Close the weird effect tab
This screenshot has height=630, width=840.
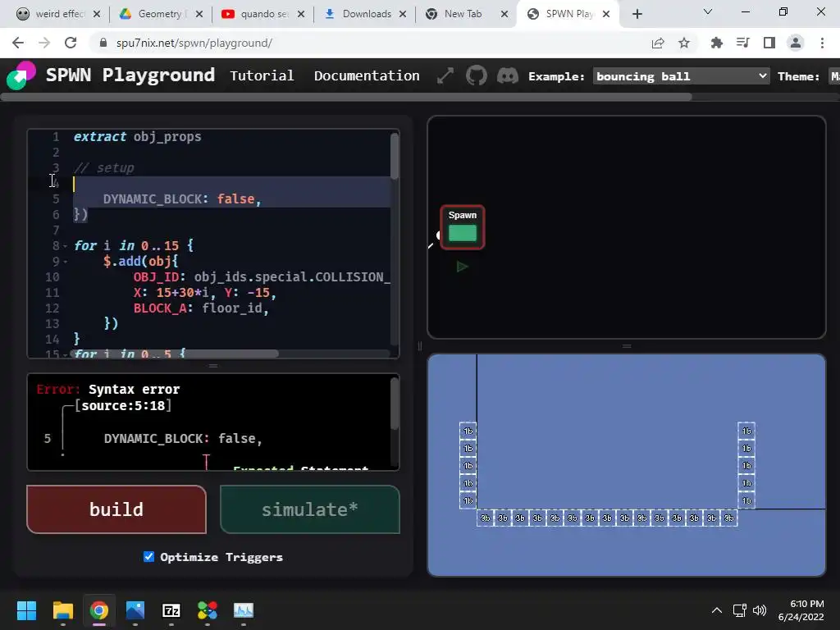(97, 14)
